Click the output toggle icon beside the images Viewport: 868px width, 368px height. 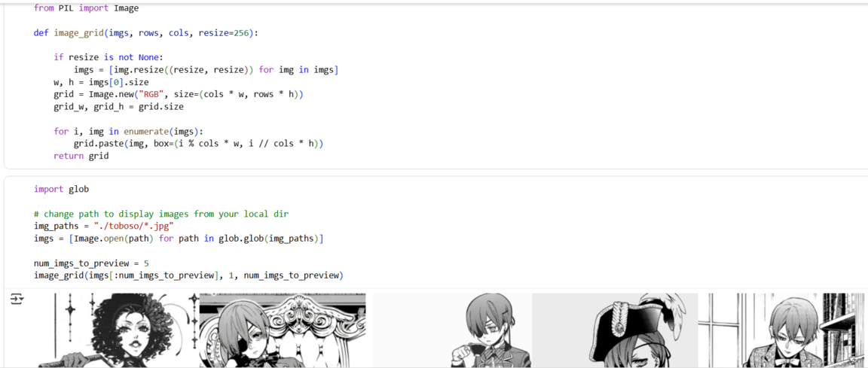(x=16, y=299)
